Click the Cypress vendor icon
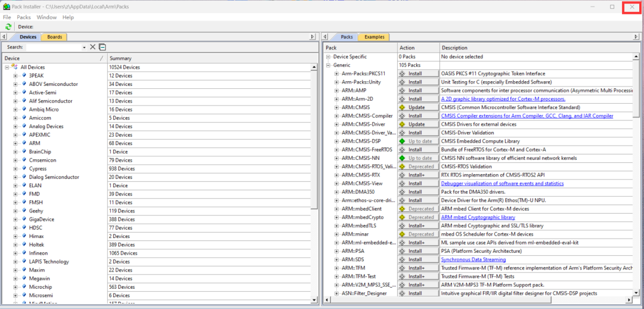644x309 pixels. coord(24,169)
